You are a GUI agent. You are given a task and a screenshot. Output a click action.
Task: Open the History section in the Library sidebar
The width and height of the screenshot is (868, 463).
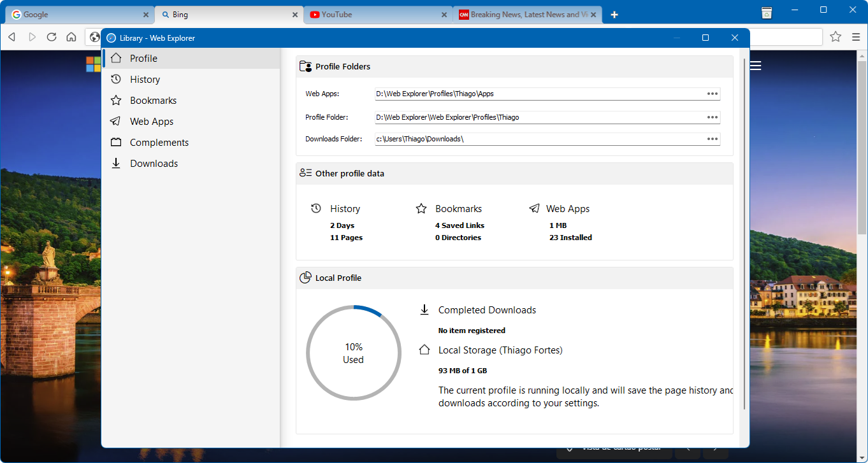(x=145, y=79)
